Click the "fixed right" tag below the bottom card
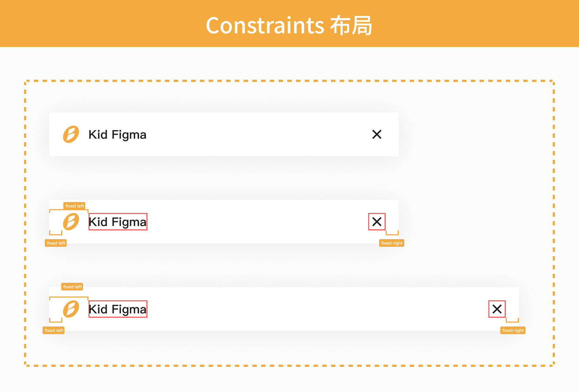579x392 pixels. [x=513, y=330]
